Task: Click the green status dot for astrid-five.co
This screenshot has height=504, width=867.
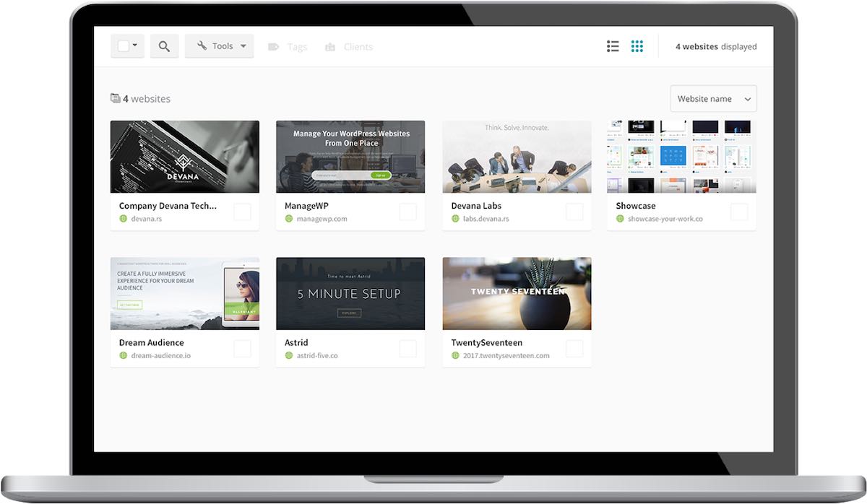Action: pos(288,355)
